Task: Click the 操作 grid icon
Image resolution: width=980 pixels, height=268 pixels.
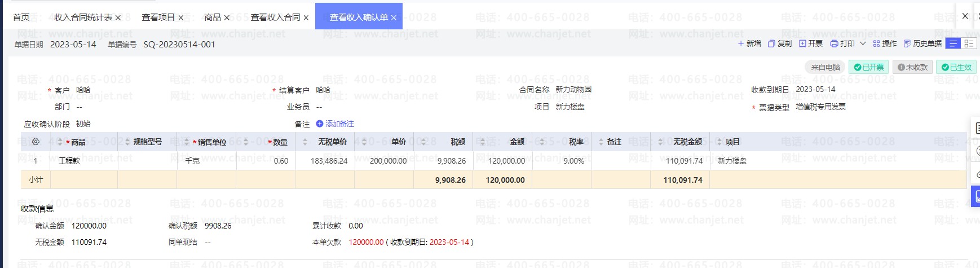Action: pos(876,43)
